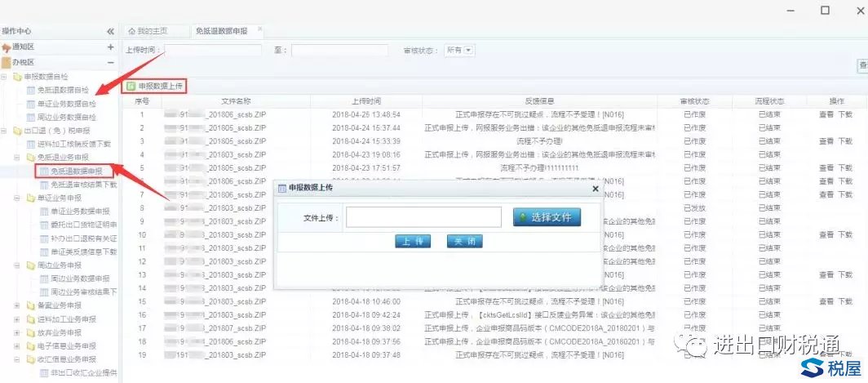Click the 至 end date field
Viewport: 868px width, 383px height.
click(x=339, y=51)
